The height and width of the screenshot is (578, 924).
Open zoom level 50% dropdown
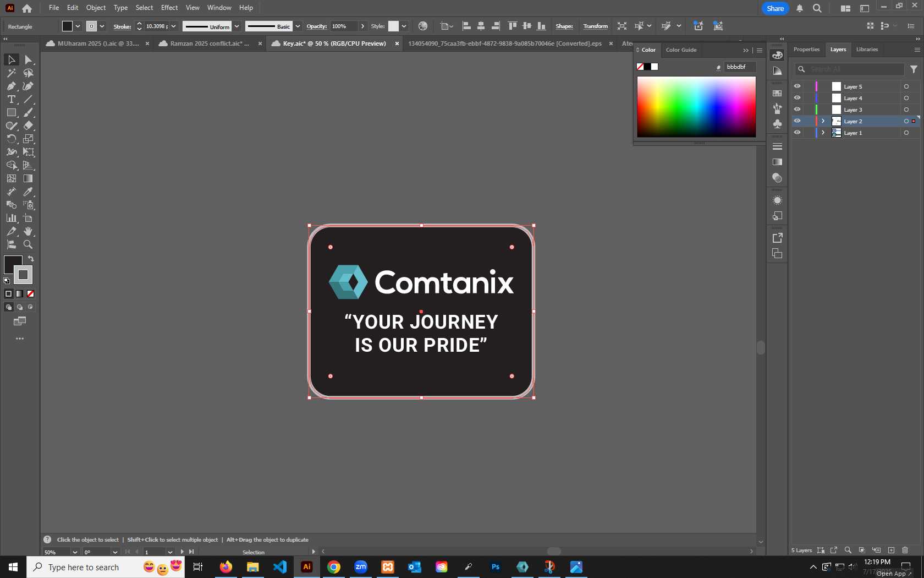[75, 552]
